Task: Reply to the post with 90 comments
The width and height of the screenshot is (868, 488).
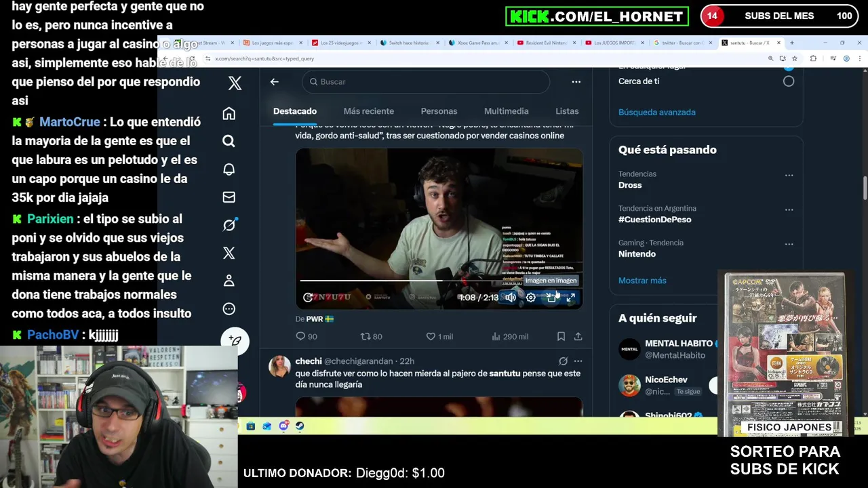Action: point(307,336)
